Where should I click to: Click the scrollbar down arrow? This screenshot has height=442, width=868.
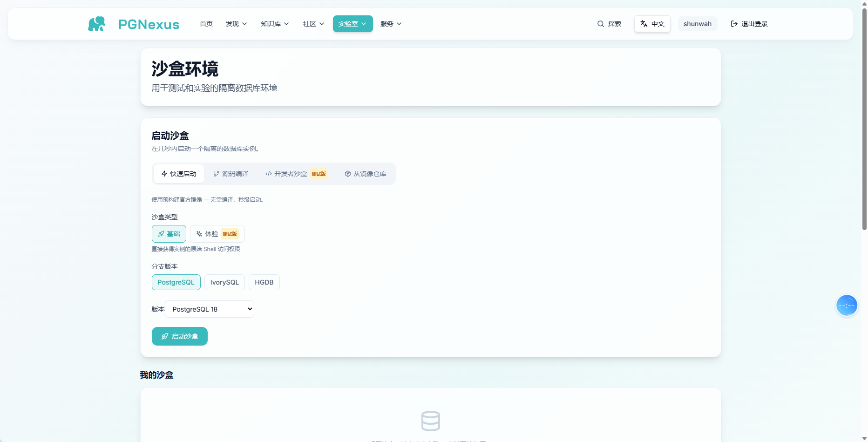coord(864,439)
